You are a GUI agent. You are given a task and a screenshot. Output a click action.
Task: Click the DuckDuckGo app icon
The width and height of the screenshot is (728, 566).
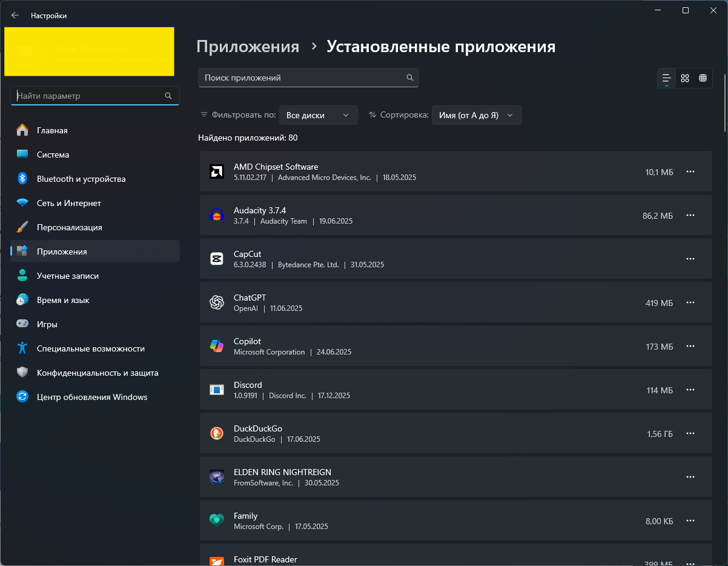point(217,433)
